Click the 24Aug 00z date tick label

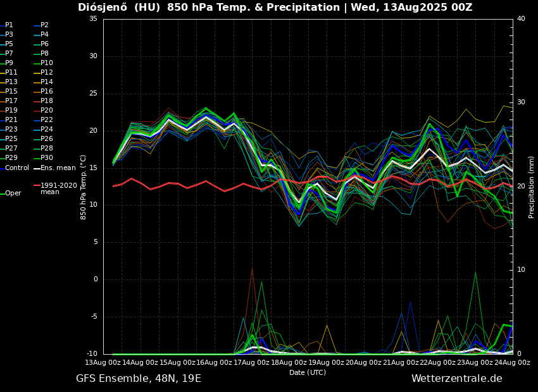511,362
